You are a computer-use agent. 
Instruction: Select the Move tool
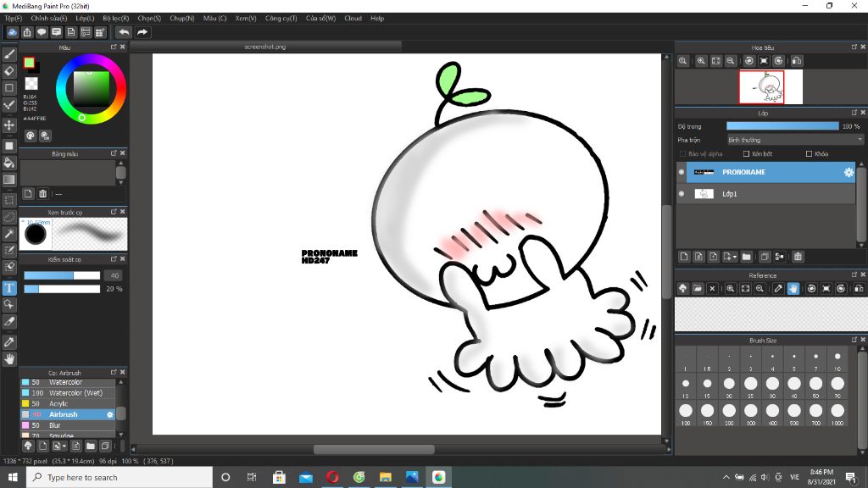[9, 125]
